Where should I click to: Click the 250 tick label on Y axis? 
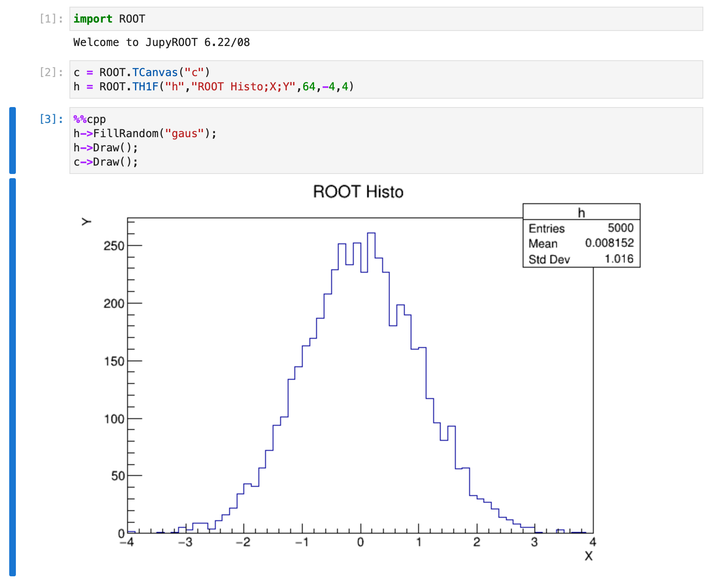[114, 246]
